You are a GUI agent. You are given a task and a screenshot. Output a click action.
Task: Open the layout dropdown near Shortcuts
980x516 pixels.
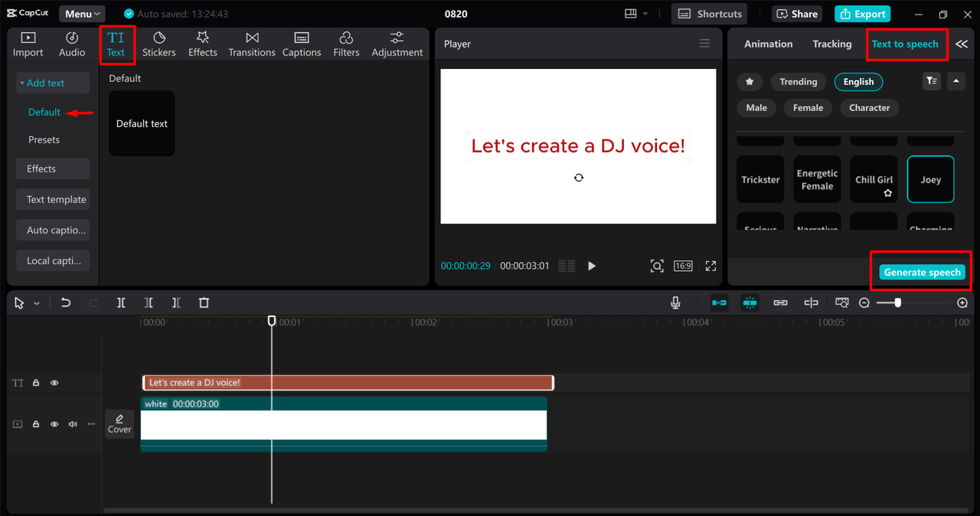636,14
